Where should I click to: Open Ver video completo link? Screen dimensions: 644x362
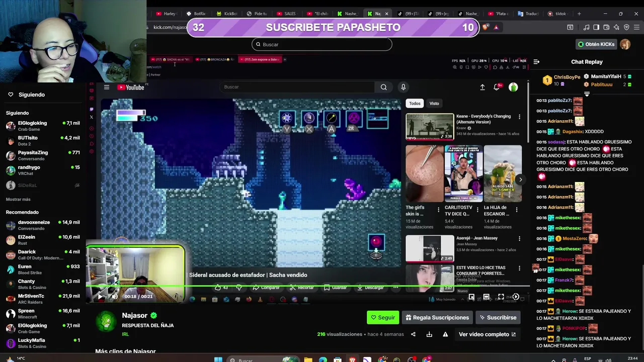pyautogui.click(x=487, y=334)
